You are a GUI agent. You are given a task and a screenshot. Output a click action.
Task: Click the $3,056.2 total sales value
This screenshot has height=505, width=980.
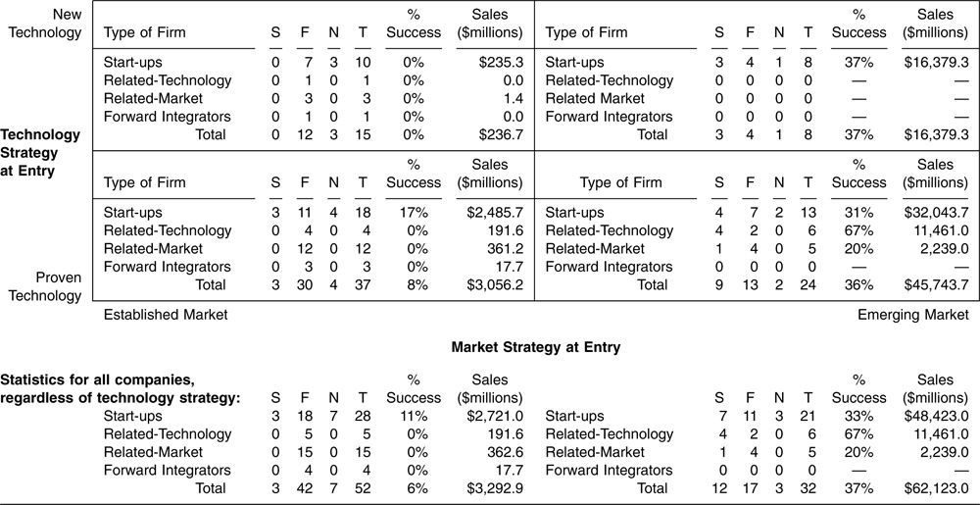pos(493,285)
